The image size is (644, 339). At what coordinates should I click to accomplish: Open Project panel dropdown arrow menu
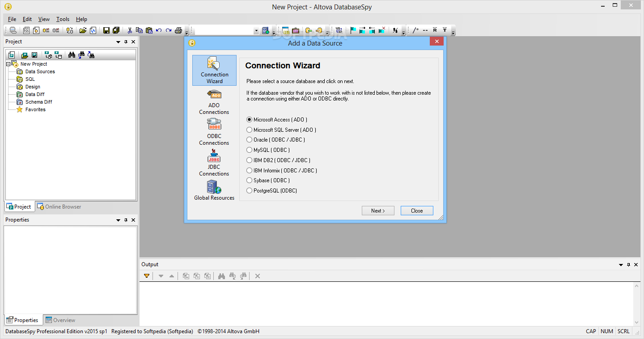point(118,42)
